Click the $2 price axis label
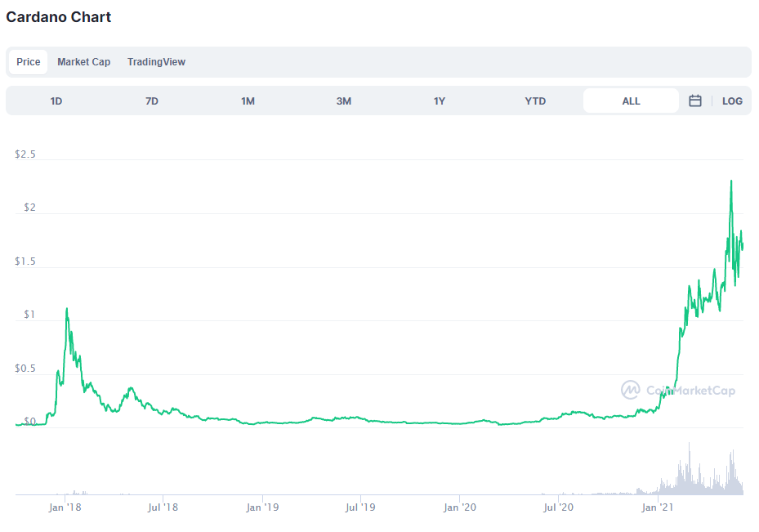 pyautogui.click(x=30, y=208)
